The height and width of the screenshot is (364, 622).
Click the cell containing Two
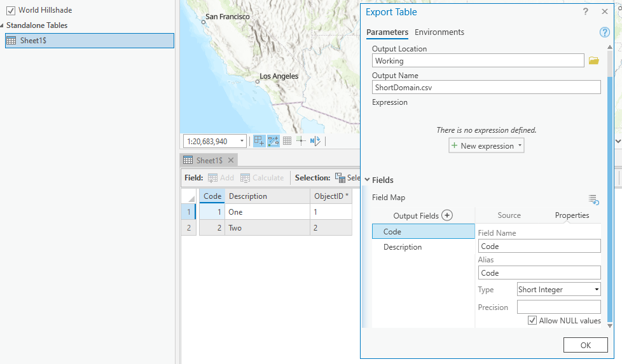(267, 228)
